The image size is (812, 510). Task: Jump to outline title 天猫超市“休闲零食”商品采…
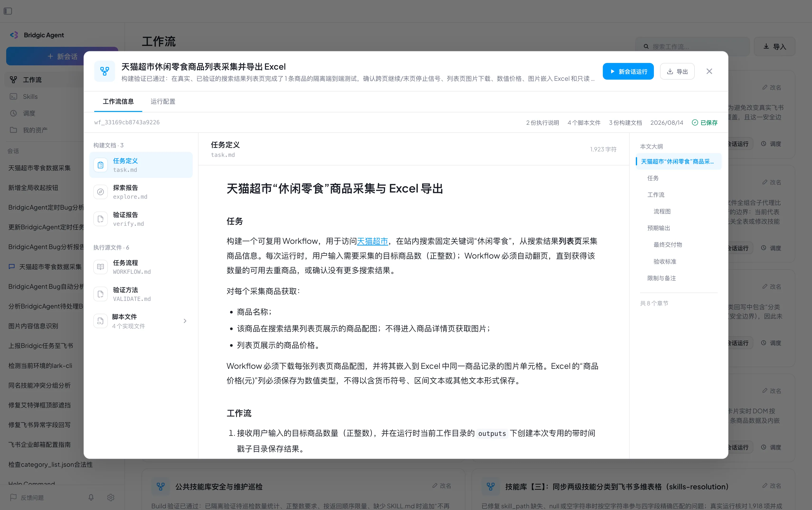678,162
